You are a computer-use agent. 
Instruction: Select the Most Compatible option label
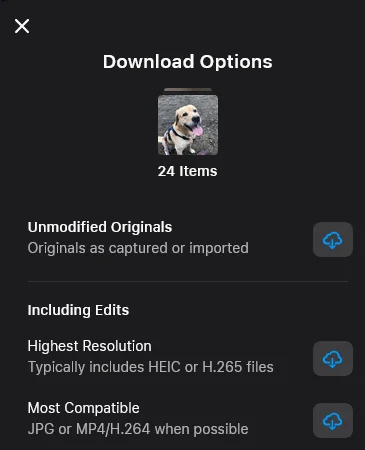84,408
